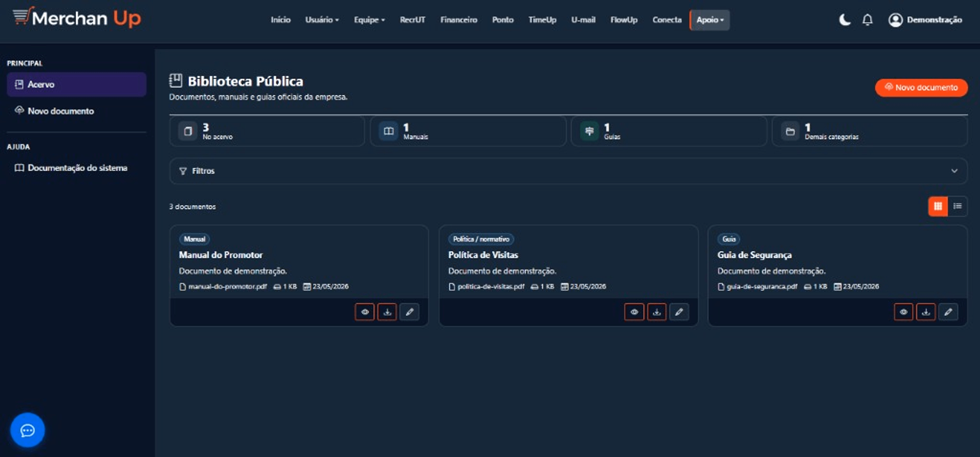
Task: Preview Manual do Promotor with eye icon
Action: point(364,312)
